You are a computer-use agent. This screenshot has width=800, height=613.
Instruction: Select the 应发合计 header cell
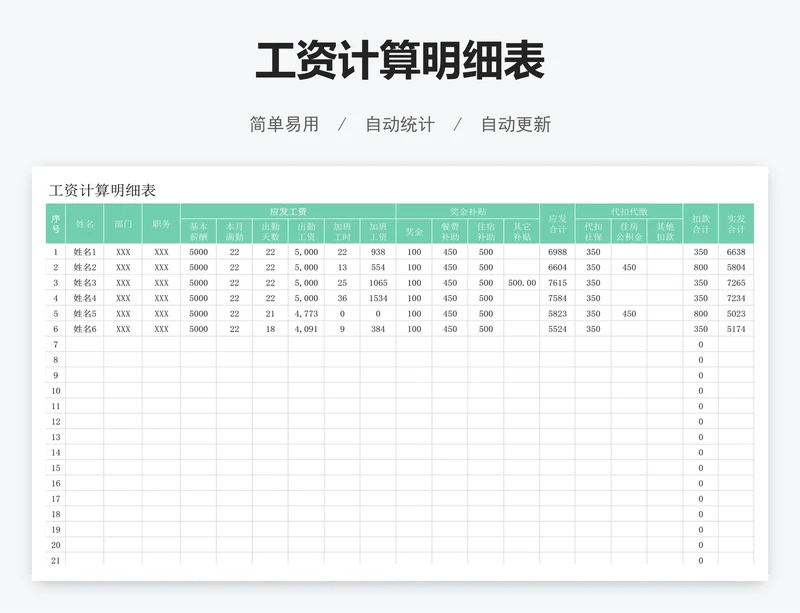558,224
